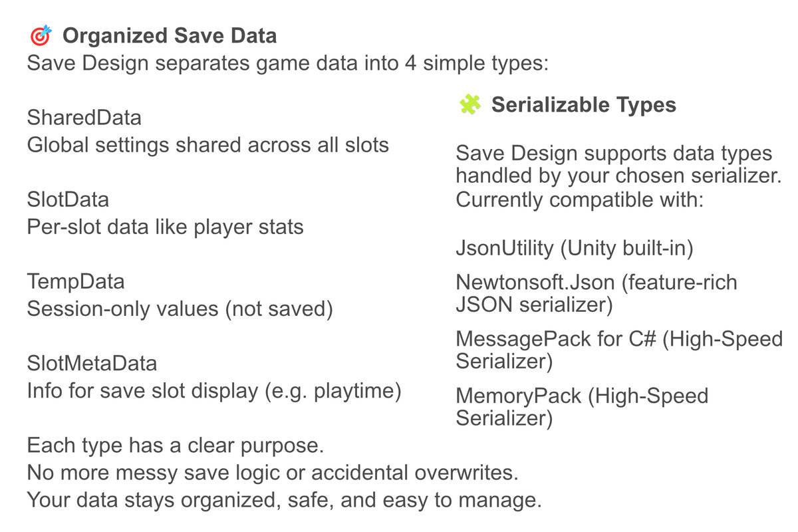Click the 'Each type has a clear purpose' line
This screenshot has height=532, width=798.
click(x=175, y=445)
